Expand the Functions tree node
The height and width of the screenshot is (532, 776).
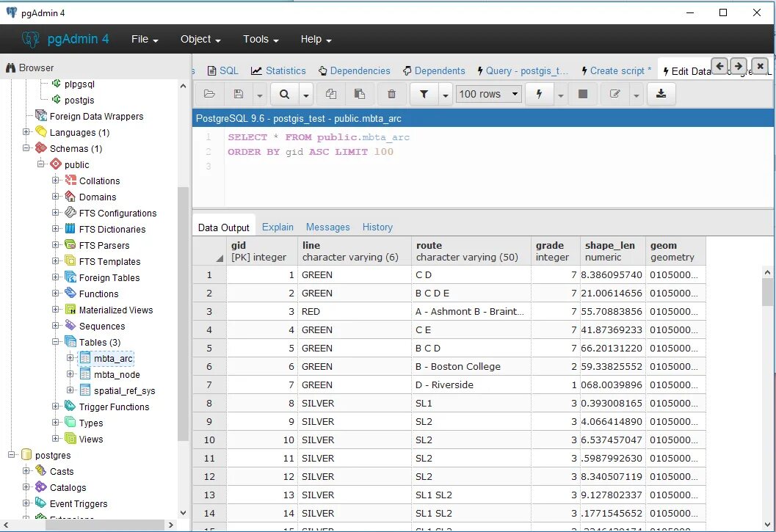56,294
